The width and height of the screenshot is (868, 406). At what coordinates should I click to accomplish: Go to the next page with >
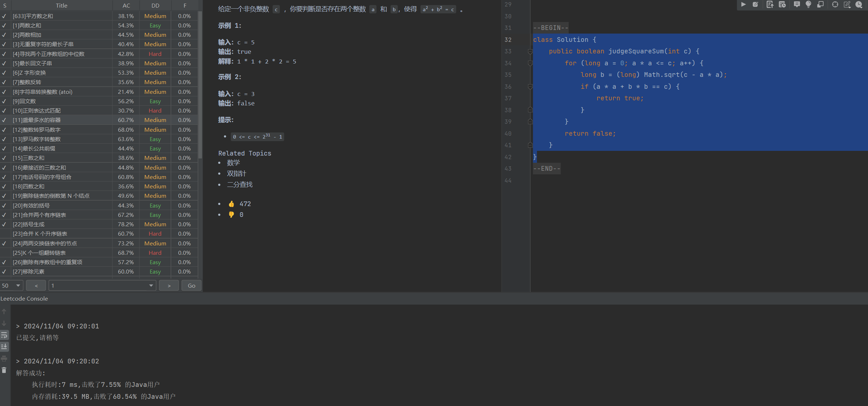(x=169, y=285)
